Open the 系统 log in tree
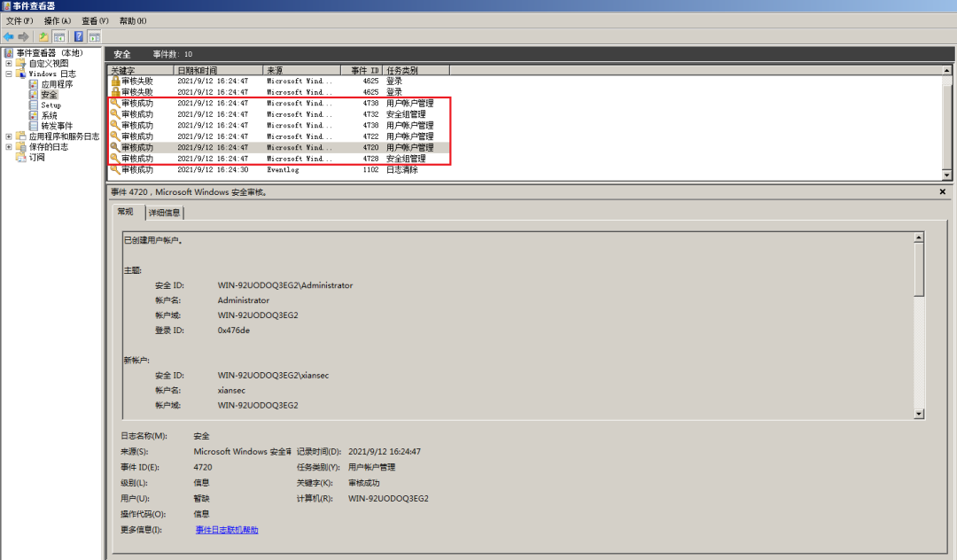Viewport: 957px width, 560px height. click(50, 115)
